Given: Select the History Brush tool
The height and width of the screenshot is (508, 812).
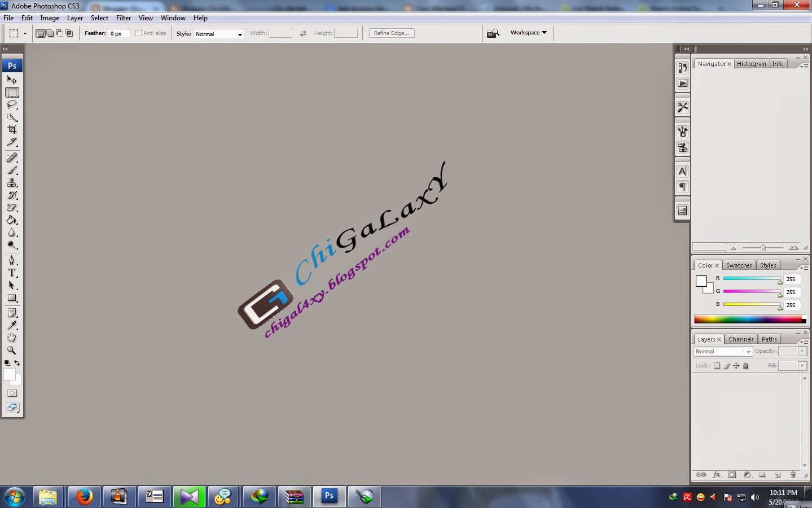Looking at the screenshot, I should point(12,195).
